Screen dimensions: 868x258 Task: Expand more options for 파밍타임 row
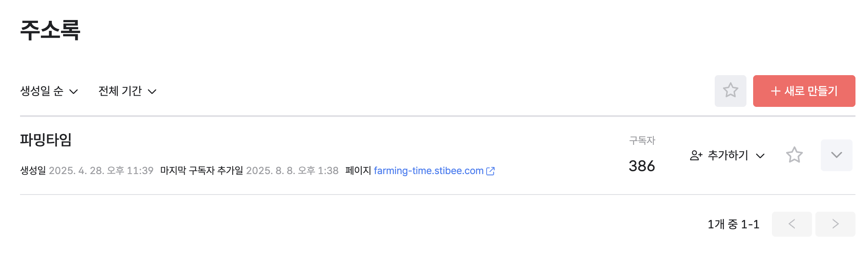pos(836,155)
